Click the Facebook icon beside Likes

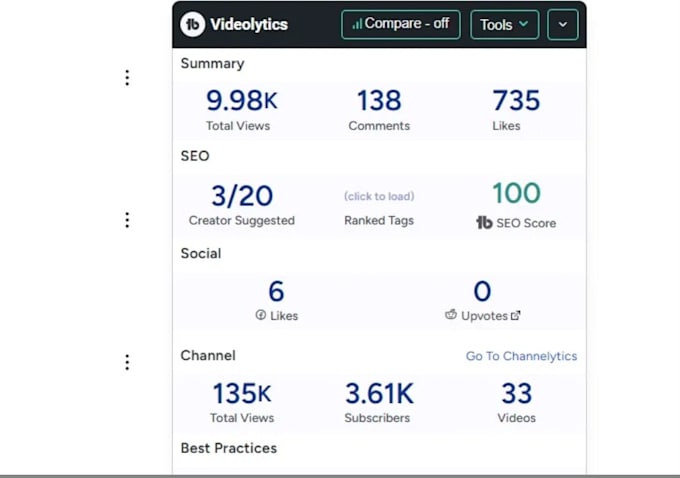click(x=261, y=315)
